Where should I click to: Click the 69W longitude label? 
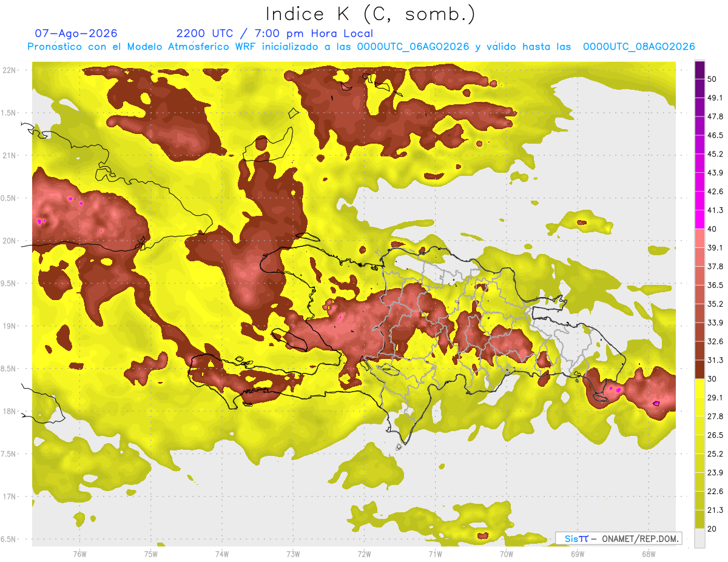click(x=578, y=554)
